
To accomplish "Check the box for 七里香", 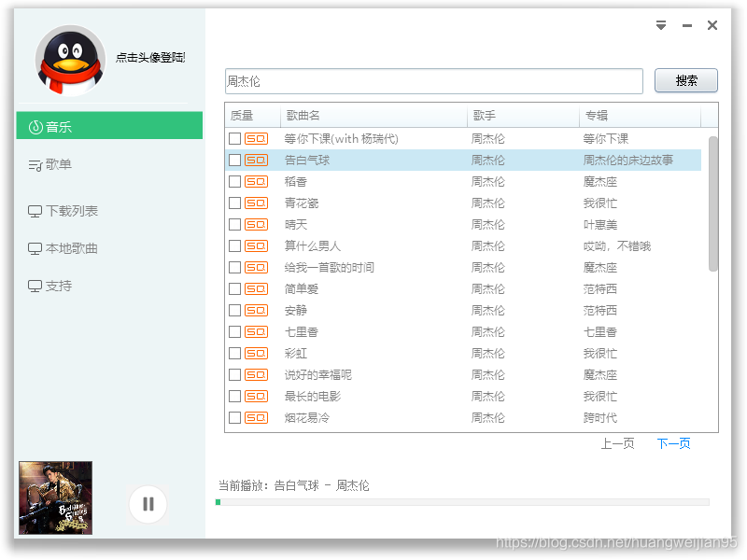I will click(234, 331).
